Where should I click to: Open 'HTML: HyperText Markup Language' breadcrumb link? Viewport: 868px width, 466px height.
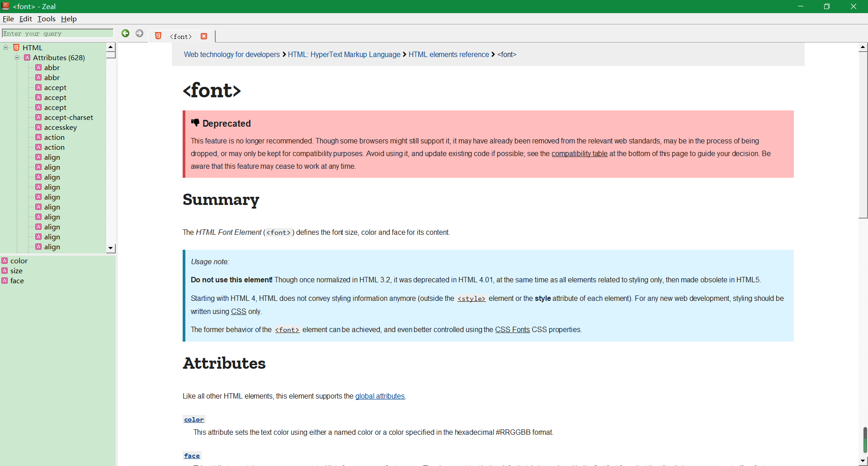point(344,54)
